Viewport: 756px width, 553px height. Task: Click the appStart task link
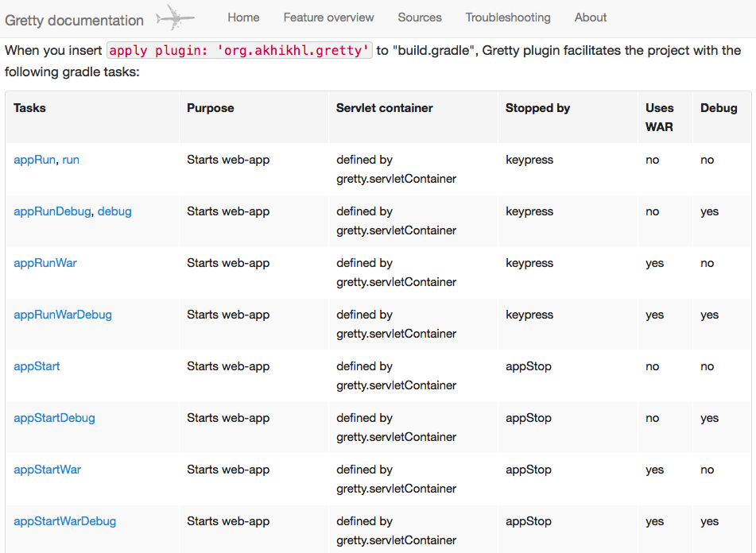(x=37, y=366)
